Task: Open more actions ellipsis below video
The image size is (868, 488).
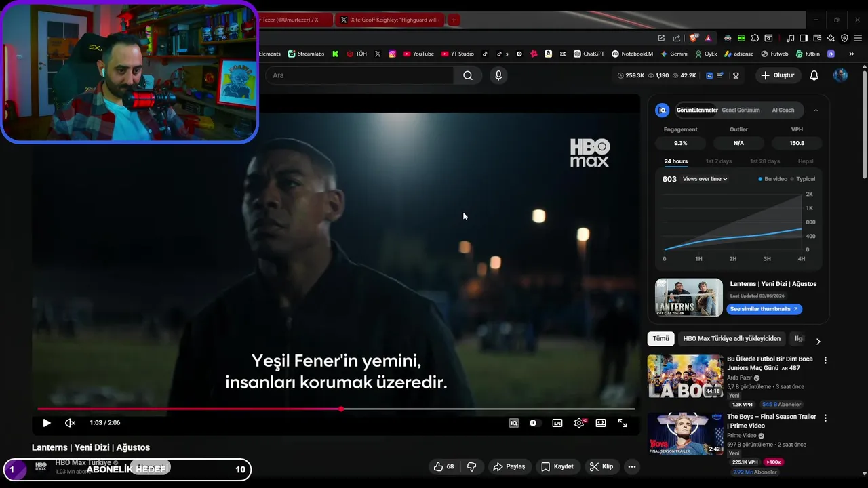Action: [632, 466]
